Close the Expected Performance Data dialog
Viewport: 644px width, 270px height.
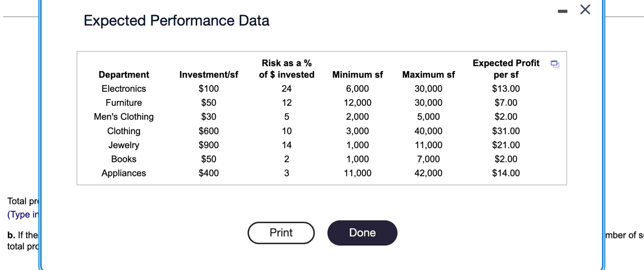585,10
